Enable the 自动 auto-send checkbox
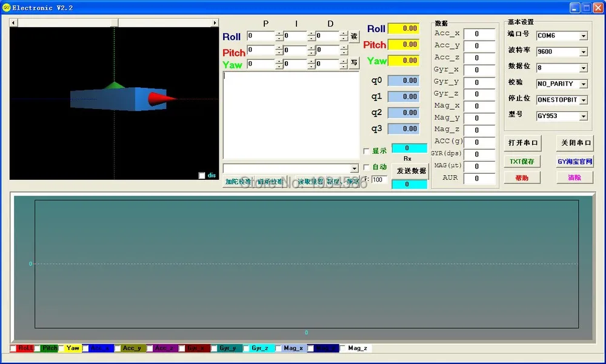This screenshot has height=364, width=606. (367, 167)
